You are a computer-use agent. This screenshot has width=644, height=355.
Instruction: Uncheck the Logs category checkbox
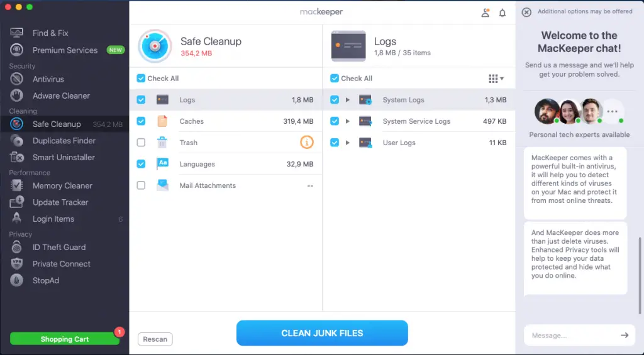(x=141, y=100)
